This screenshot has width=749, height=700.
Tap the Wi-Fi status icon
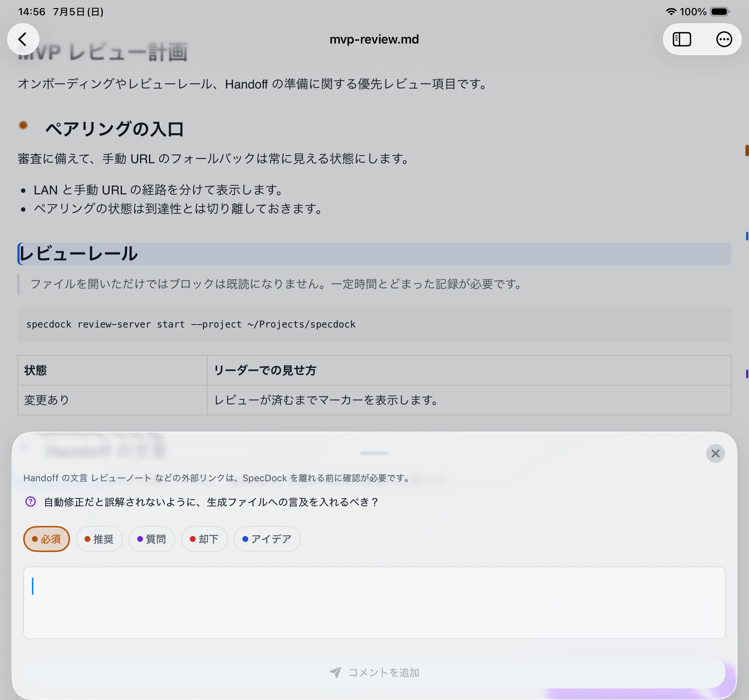pyautogui.click(x=671, y=12)
